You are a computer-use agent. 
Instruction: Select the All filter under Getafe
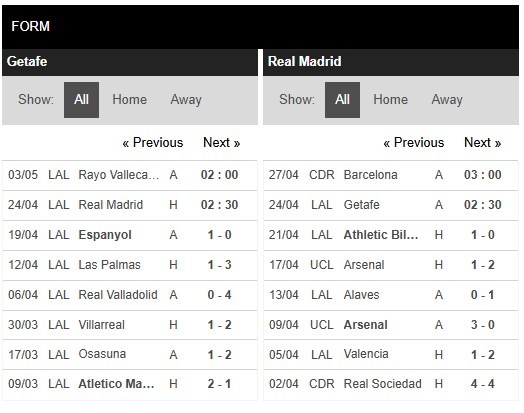[81, 100]
